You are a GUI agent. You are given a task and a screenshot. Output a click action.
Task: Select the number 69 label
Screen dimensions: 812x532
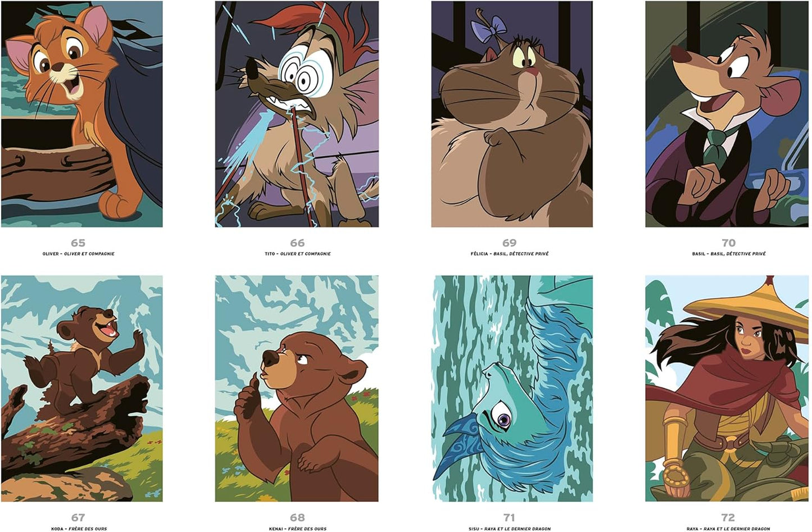(x=510, y=243)
